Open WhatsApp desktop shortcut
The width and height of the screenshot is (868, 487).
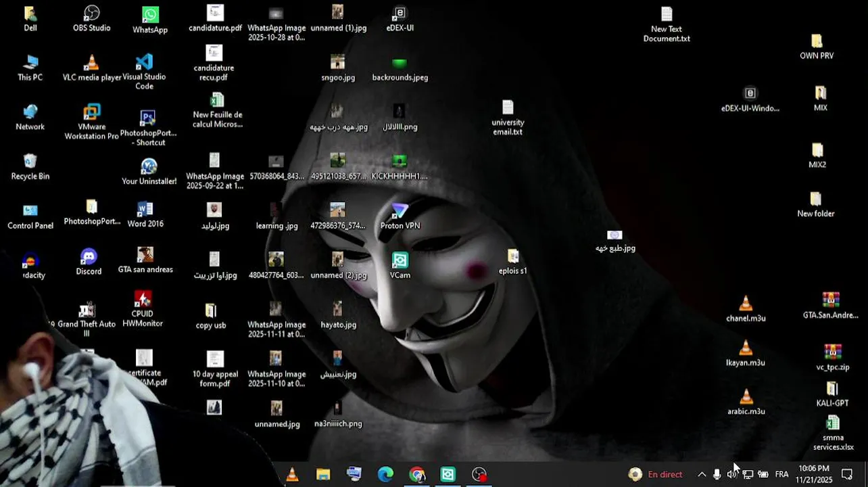(150, 20)
